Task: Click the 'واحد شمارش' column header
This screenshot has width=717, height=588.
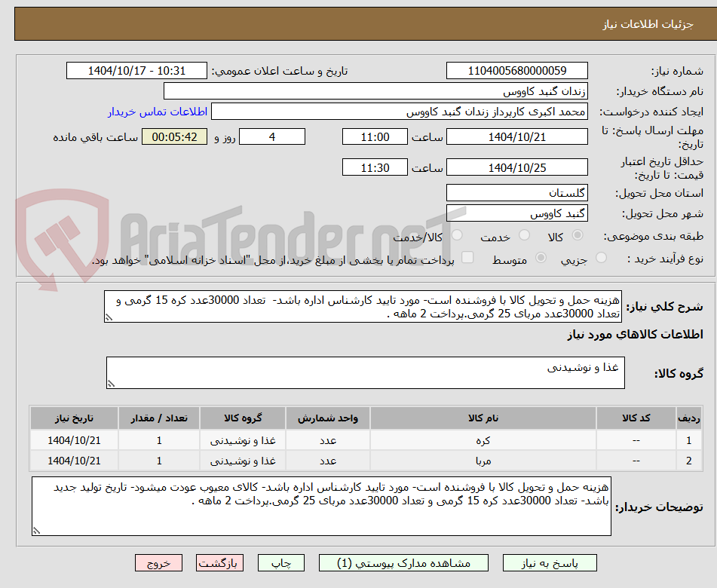Action: (328, 418)
